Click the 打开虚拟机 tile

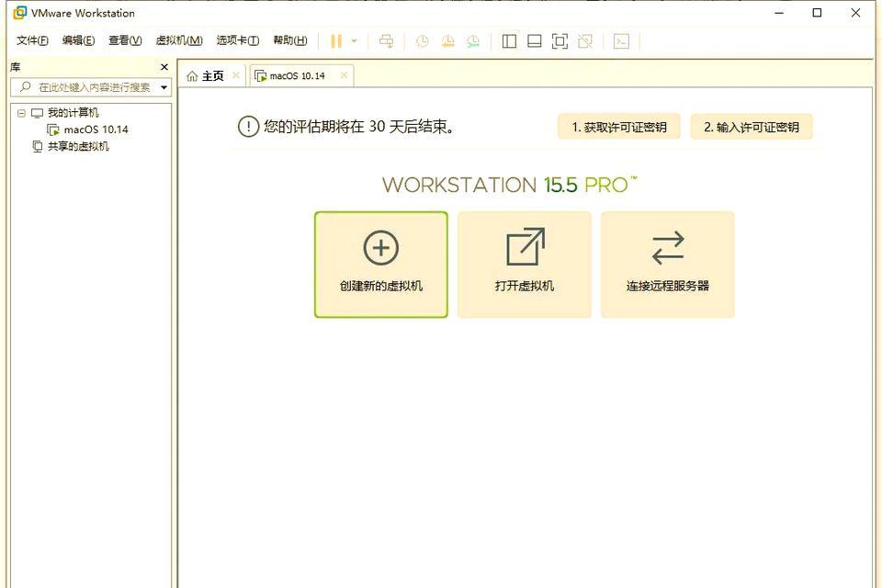pos(525,265)
